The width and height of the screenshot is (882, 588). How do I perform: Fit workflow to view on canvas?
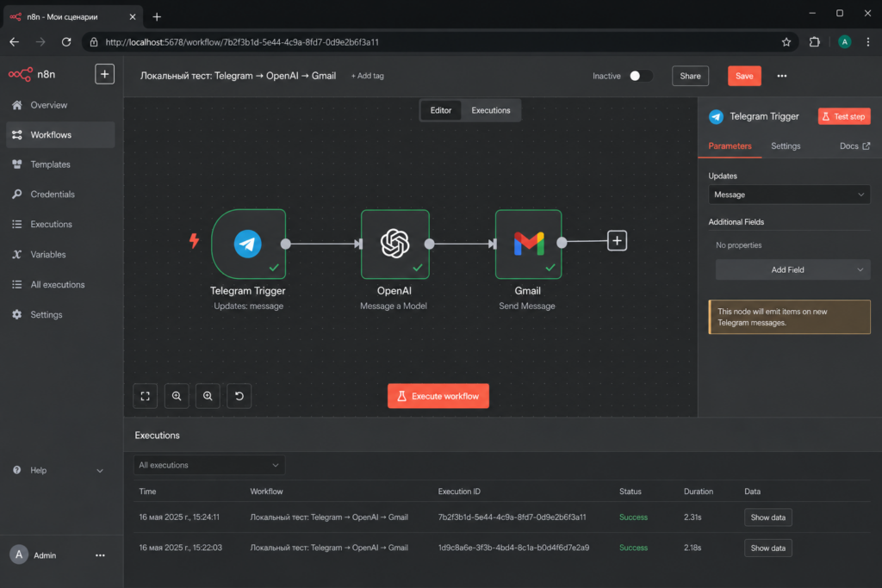click(x=145, y=396)
